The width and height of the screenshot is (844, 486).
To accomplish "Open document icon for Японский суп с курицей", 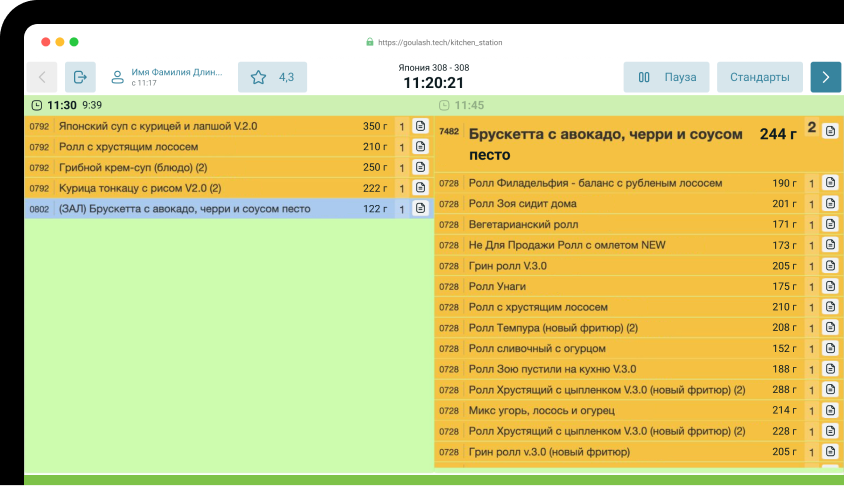I will pyautogui.click(x=420, y=126).
